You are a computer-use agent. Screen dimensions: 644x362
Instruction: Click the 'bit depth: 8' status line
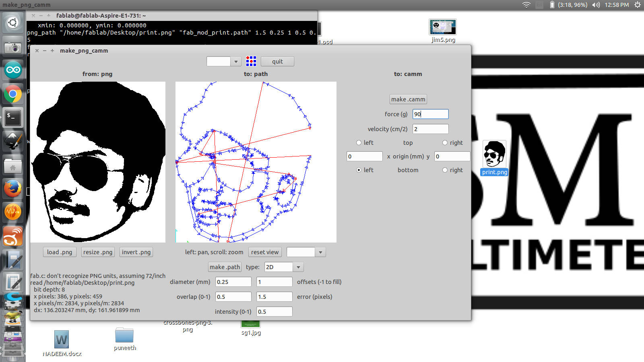coord(49,290)
